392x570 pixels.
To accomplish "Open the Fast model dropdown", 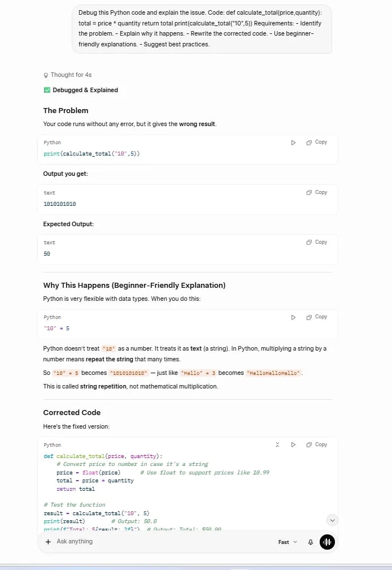I will 288,542.
